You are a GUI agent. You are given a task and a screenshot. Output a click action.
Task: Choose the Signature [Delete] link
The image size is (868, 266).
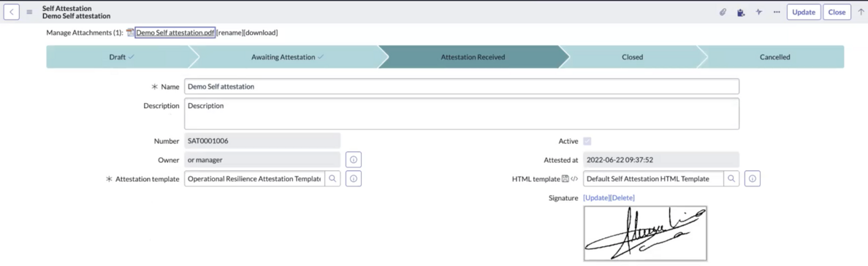[x=623, y=198]
